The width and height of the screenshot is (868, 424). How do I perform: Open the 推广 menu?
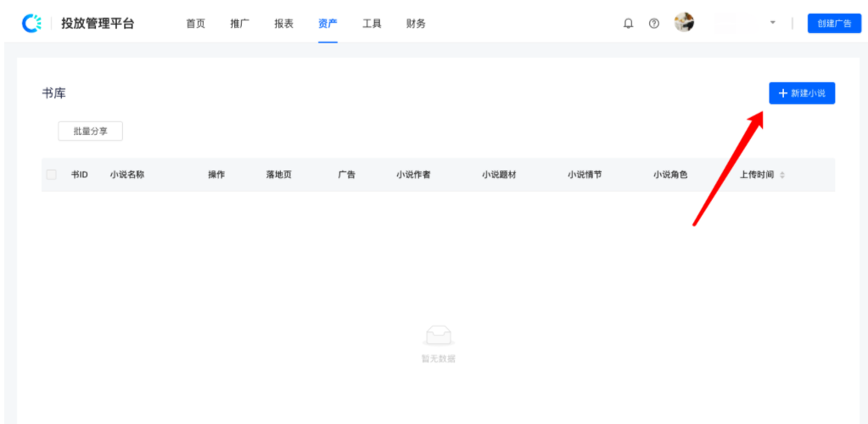[x=239, y=24]
